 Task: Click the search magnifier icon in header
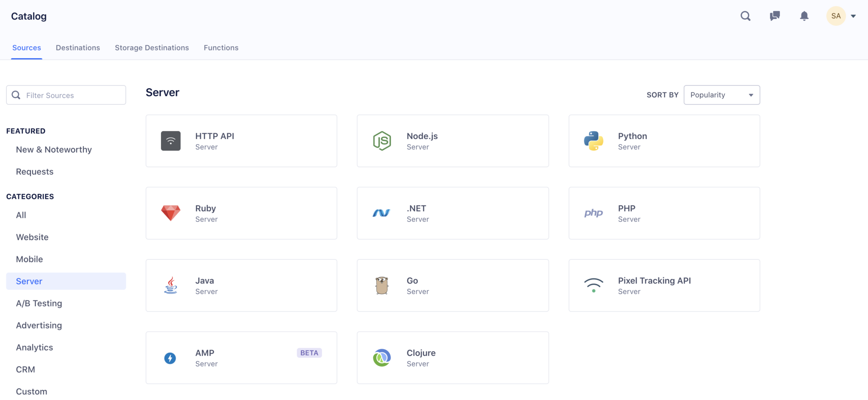coord(745,16)
